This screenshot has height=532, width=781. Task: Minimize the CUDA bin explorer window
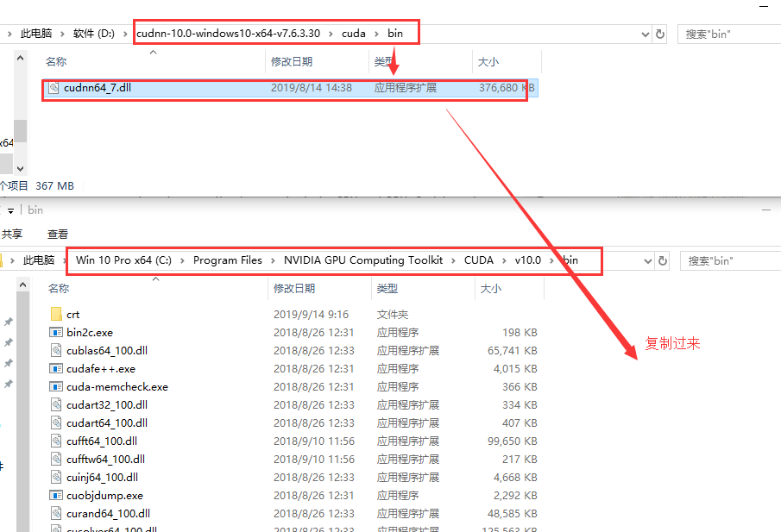coord(766,210)
